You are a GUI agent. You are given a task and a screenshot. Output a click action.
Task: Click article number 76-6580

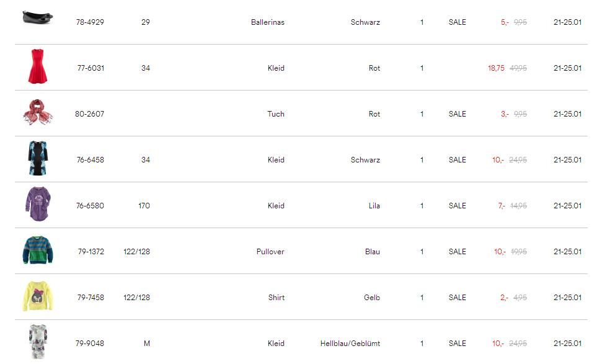click(x=90, y=206)
